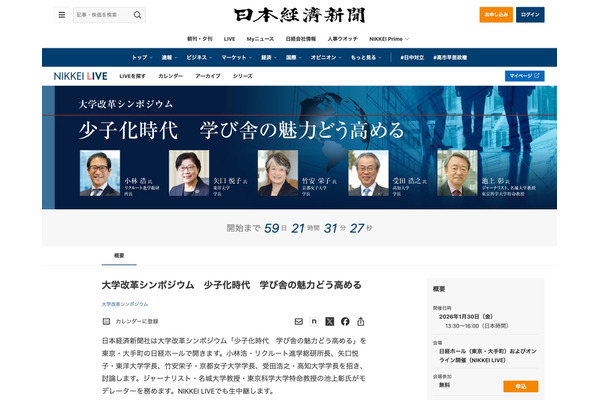This screenshot has width=600, height=400.
Task: Click the time text 13:30〜16:00
Action: pyautogui.click(x=461, y=326)
